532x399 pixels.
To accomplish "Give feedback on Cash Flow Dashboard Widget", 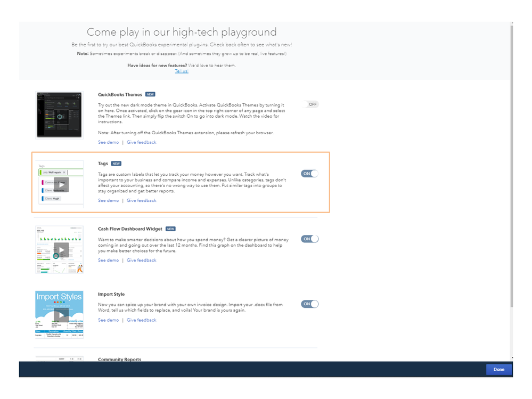I will pyautogui.click(x=142, y=260).
